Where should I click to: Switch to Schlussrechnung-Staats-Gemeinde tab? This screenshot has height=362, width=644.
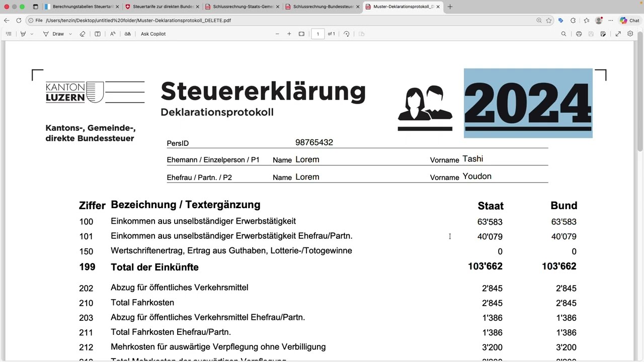click(x=242, y=7)
